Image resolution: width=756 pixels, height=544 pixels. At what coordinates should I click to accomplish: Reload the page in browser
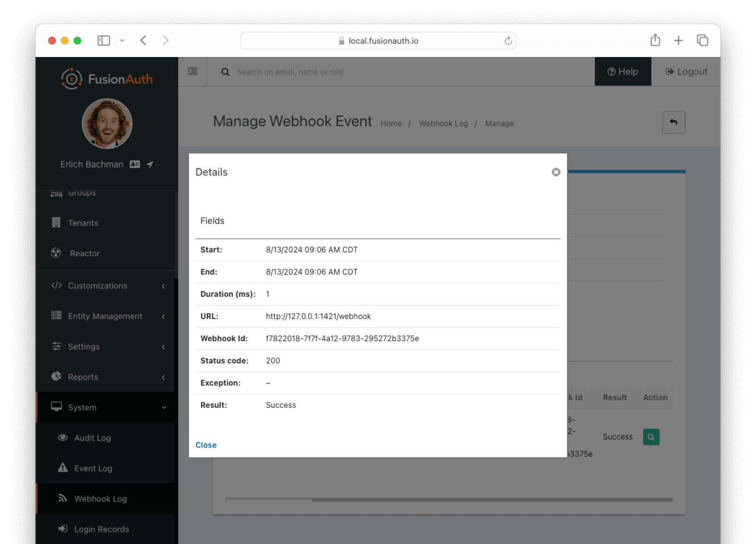tap(508, 41)
